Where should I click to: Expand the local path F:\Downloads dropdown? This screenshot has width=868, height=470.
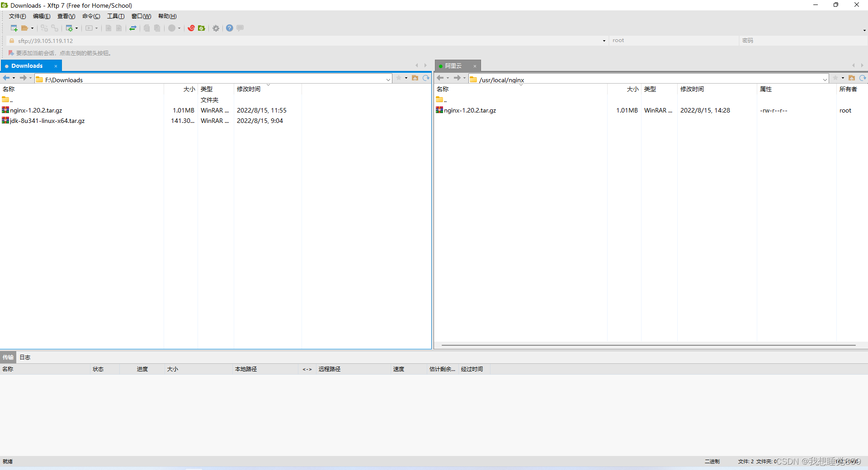coord(388,79)
